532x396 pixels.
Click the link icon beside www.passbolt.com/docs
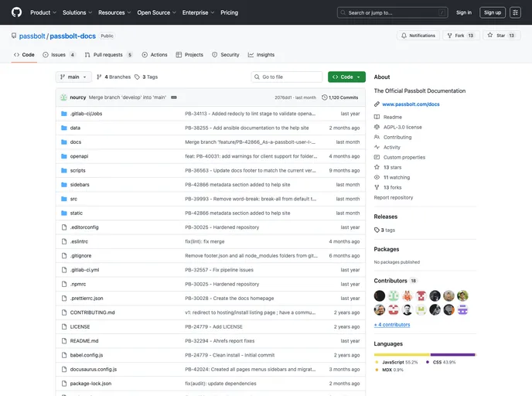click(377, 104)
